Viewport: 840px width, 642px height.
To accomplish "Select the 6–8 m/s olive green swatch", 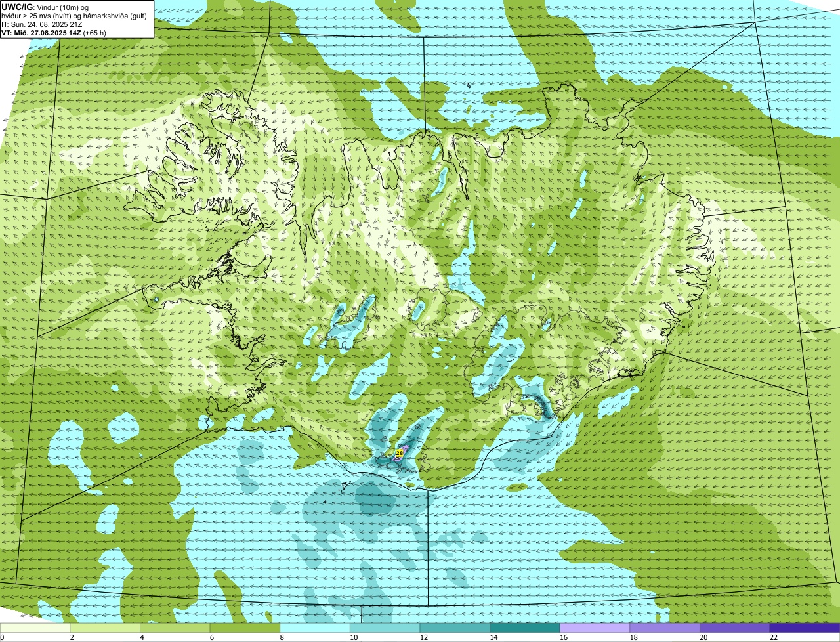I will click(245, 628).
